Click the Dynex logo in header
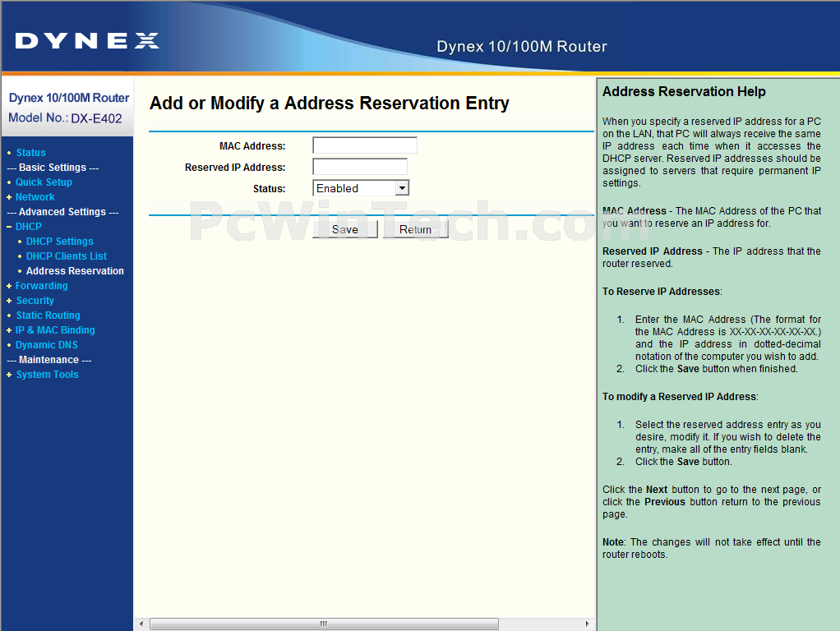This screenshot has height=631, width=840. tap(87, 41)
